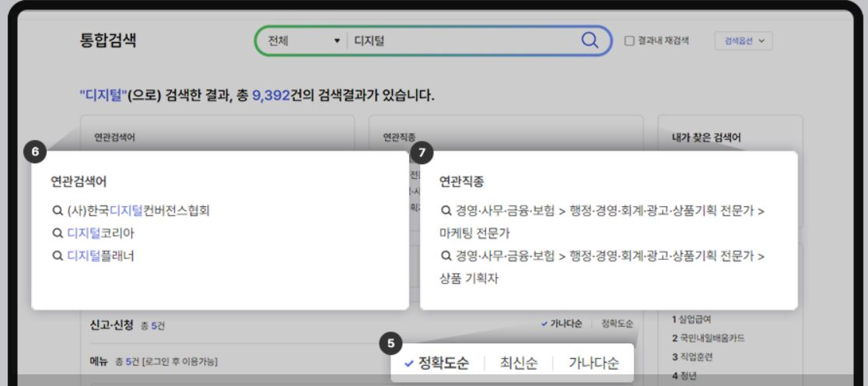
Task: Click the 통합검색 page title
Action: [108, 40]
